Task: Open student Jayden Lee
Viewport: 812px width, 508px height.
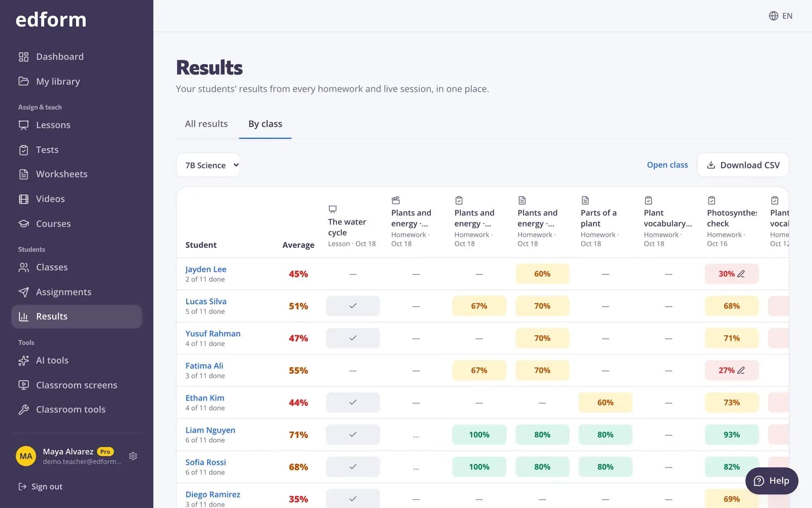Action: coord(206,269)
